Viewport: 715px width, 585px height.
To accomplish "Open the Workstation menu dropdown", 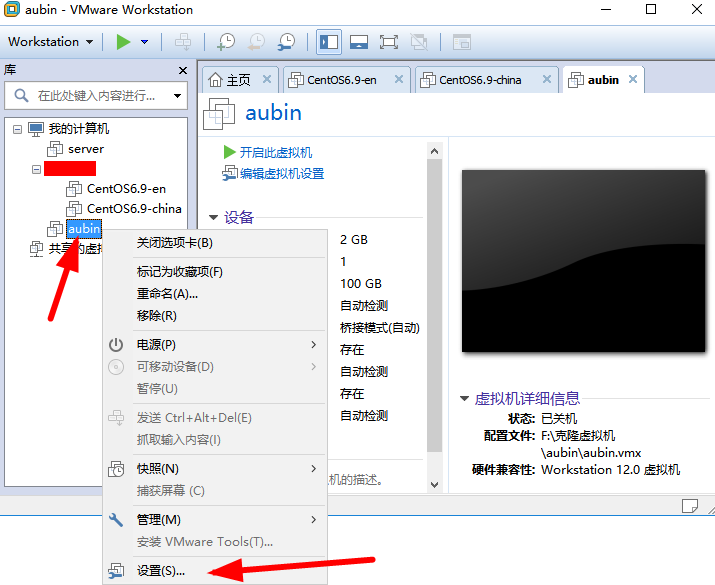I will [x=50, y=42].
